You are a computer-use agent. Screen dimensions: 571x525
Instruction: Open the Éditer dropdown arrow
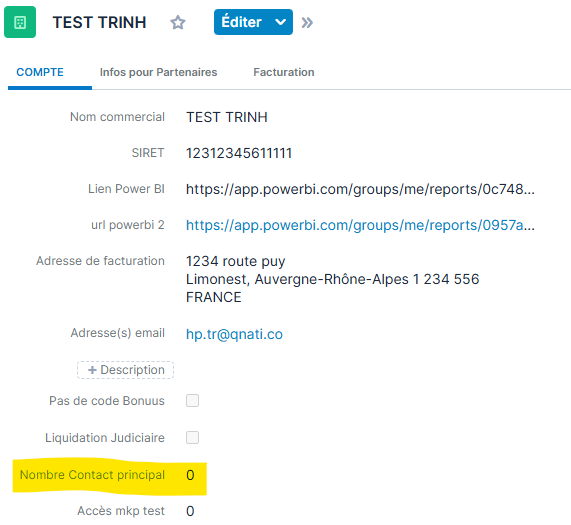[x=280, y=22]
